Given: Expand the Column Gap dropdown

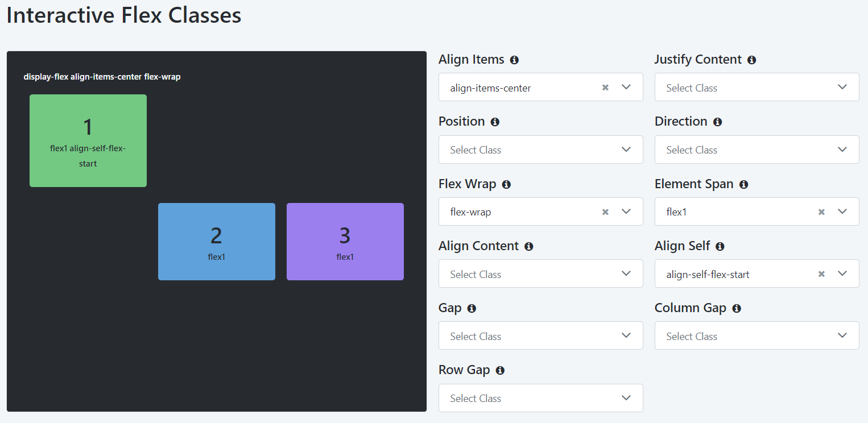Looking at the screenshot, I should tap(757, 335).
